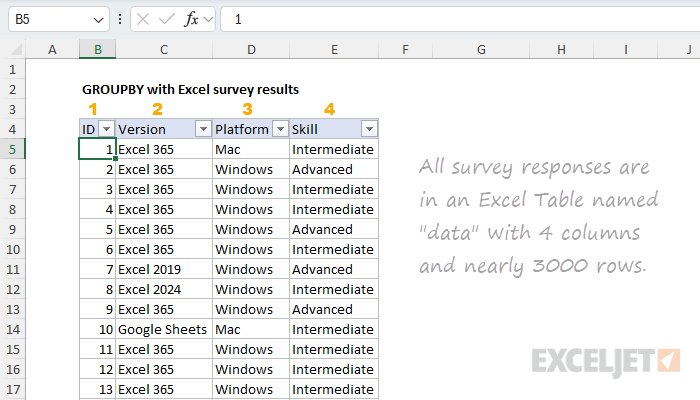Select the cell with ID 1

[97, 149]
